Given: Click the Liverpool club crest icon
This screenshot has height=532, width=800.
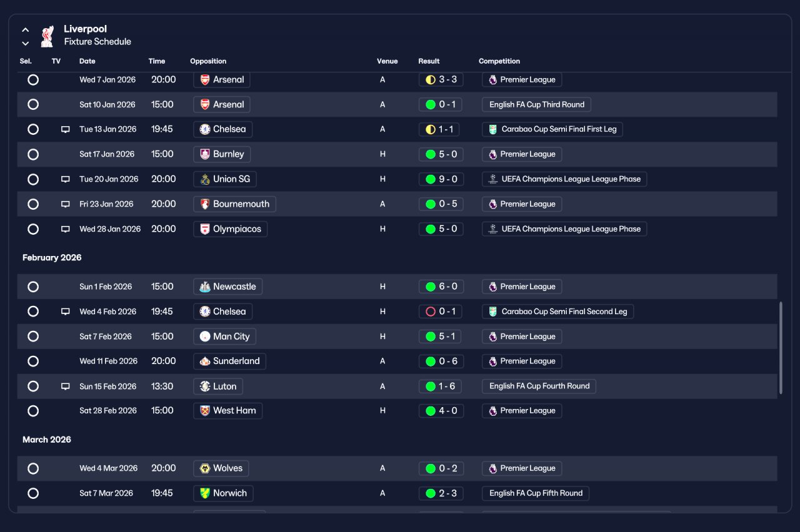Looking at the screenshot, I should (x=47, y=36).
